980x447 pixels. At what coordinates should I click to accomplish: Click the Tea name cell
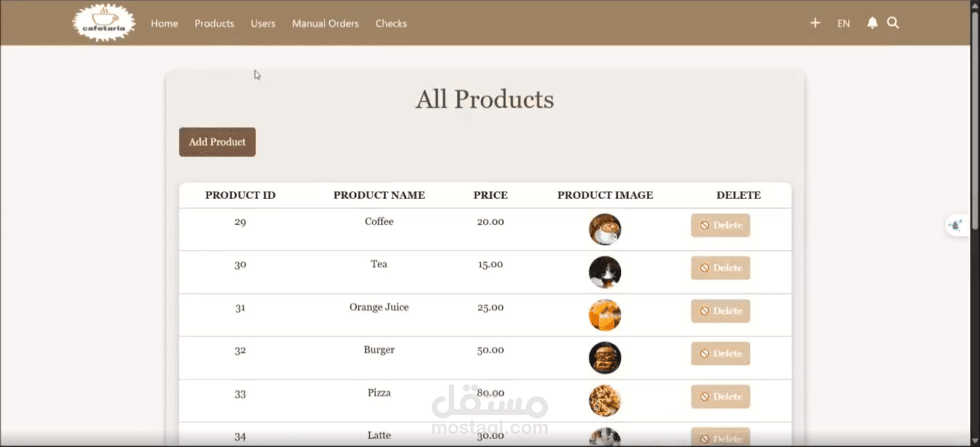[x=379, y=264]
